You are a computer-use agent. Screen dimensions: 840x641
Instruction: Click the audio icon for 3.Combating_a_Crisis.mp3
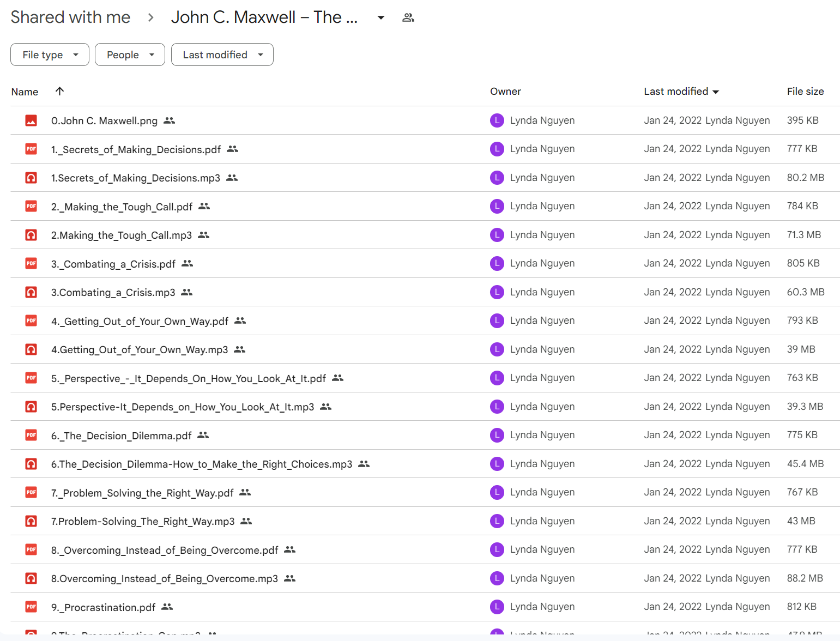tap(31, 292)
